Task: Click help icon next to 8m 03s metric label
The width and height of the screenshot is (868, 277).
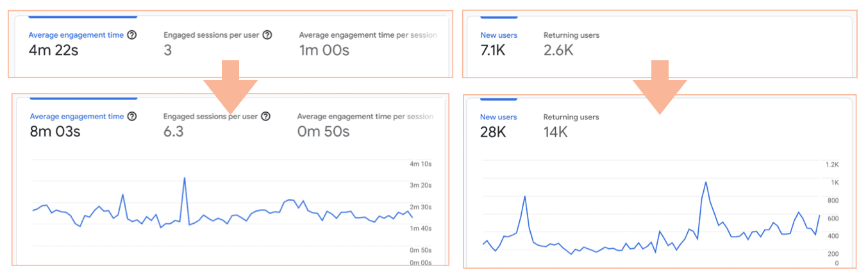Action: [x=131, y=117]
